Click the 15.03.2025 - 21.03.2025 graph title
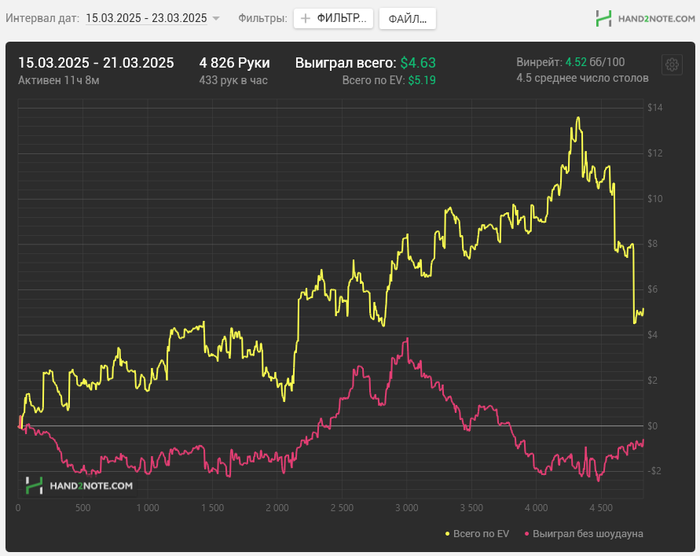 point(96,63)
